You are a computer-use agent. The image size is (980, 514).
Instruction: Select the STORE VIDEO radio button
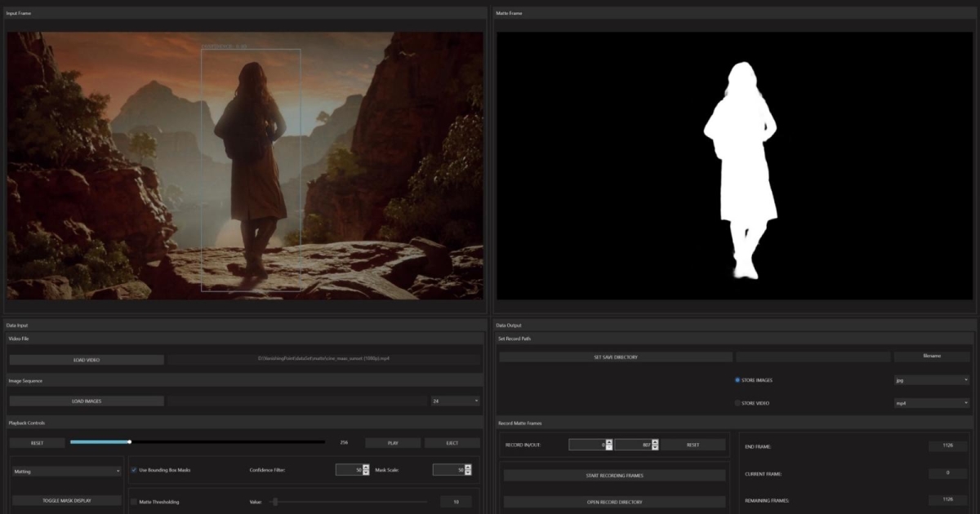coord(738,403)
